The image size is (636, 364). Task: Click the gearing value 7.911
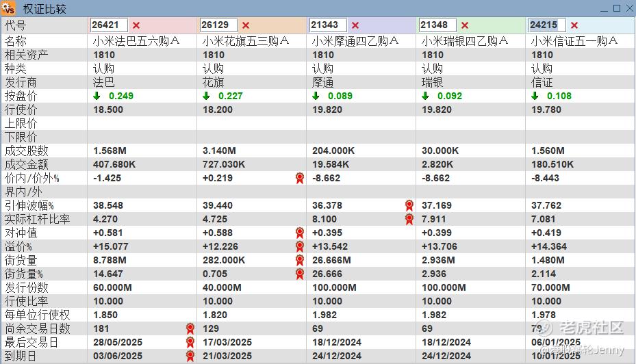coord(433,220)
